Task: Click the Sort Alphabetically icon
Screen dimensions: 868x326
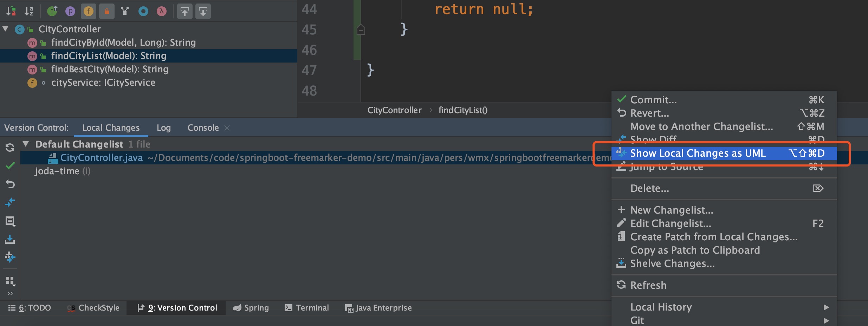Action: point(29,11)
